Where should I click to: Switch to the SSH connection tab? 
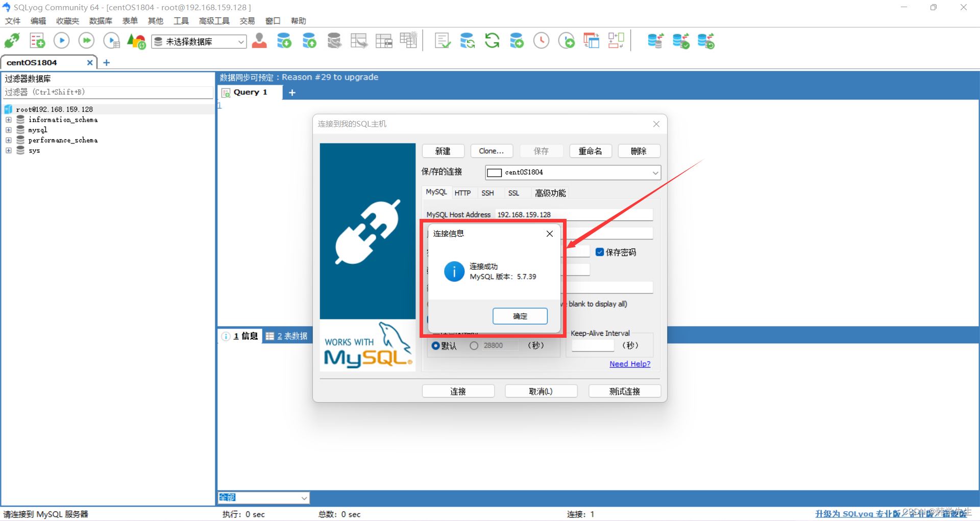tap(487, 193)
